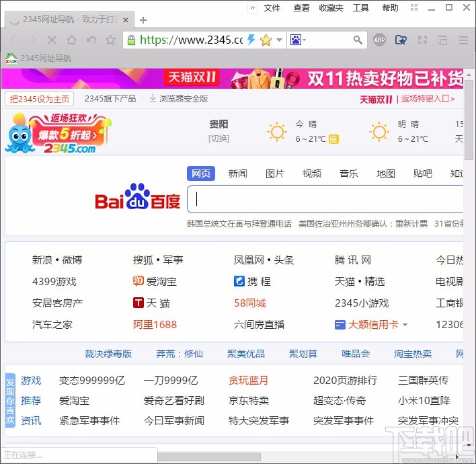Screen dimensions: 476x464
Task: Select the 地图 search tab
Action: point(386,173)
